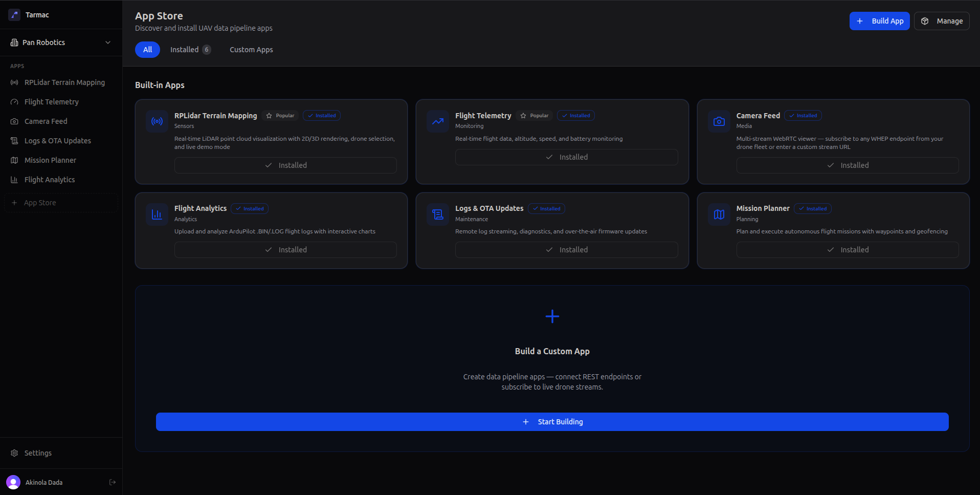Click the package icon on Manage button
980x495 pixels.
925,21
